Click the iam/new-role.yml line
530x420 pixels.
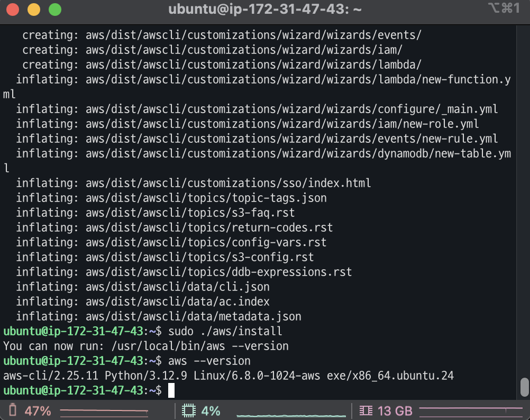click(248, 124)
